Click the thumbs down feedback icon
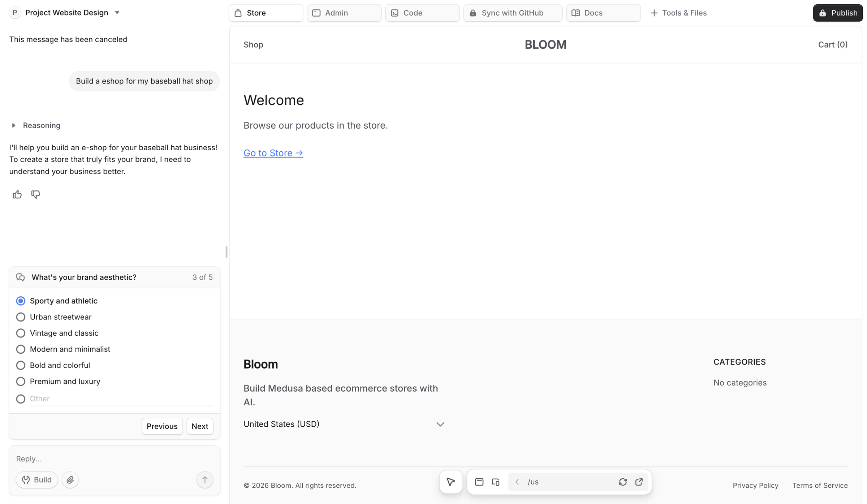The image size is (867, 504). click(35, 194)
